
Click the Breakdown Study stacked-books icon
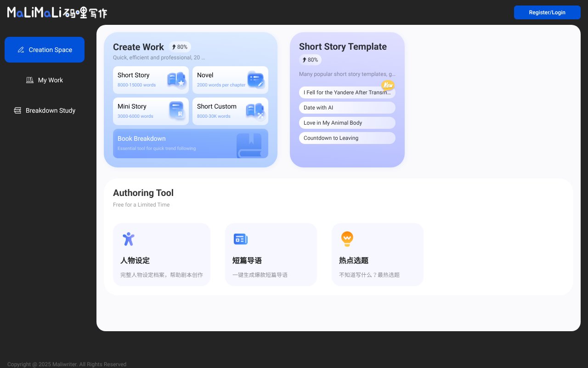tap(17, 110)
